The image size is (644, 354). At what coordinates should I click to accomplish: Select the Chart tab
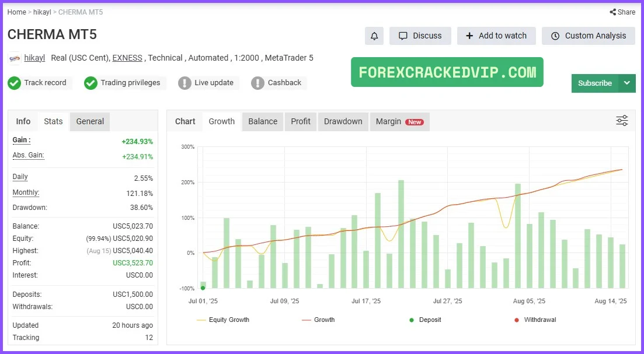[185, 121]
